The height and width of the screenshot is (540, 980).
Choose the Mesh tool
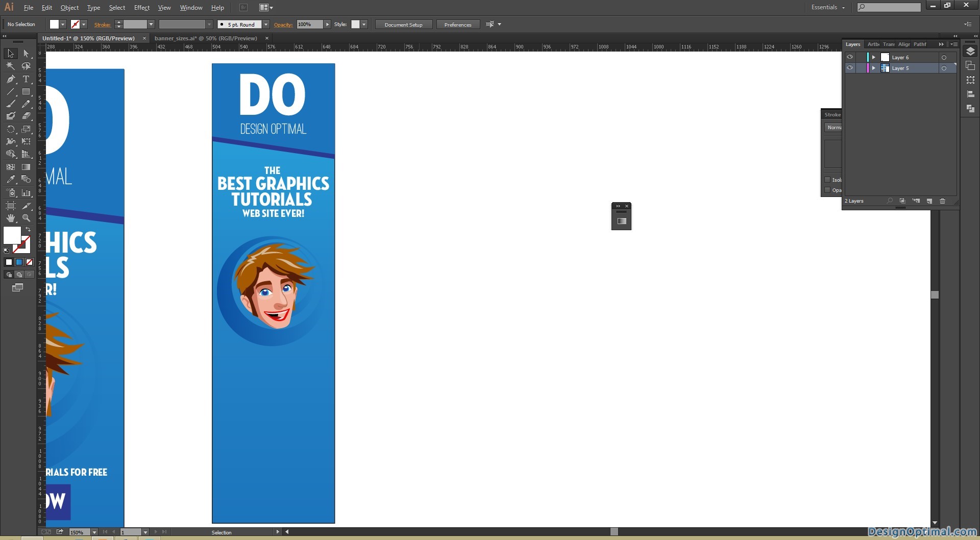[10, 167]
